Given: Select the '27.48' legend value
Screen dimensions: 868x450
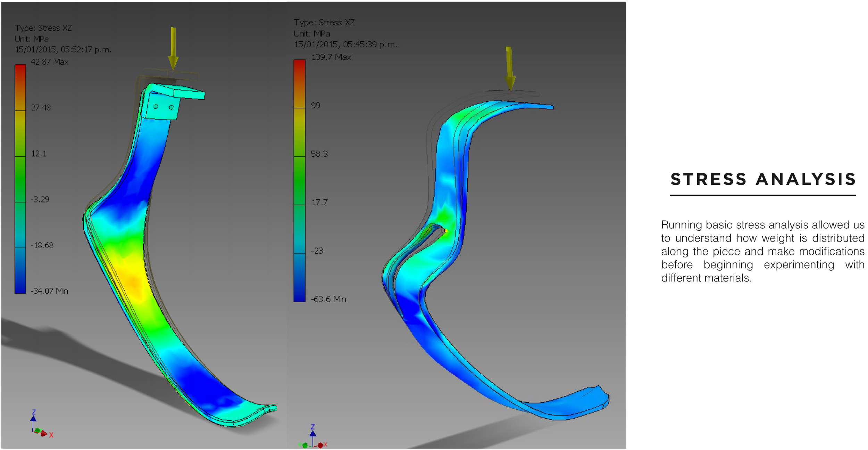Looking at the screenshot, I should [41, 108].
